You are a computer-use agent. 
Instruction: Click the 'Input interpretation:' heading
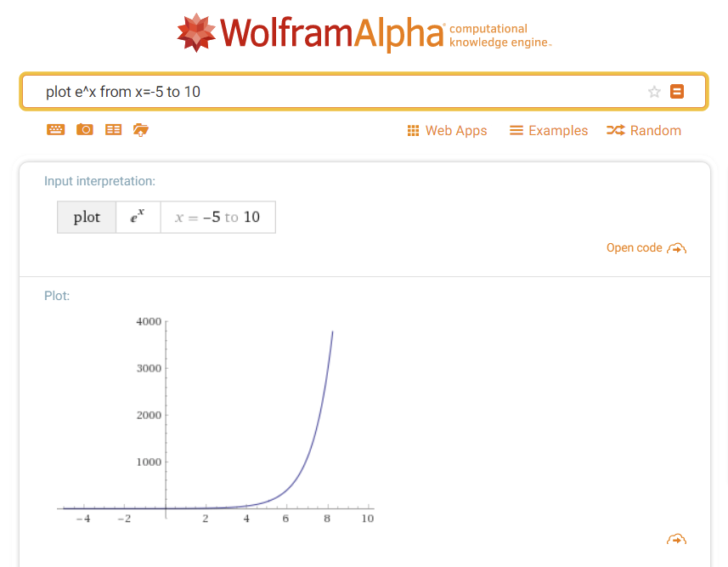[x=100, y=181]
